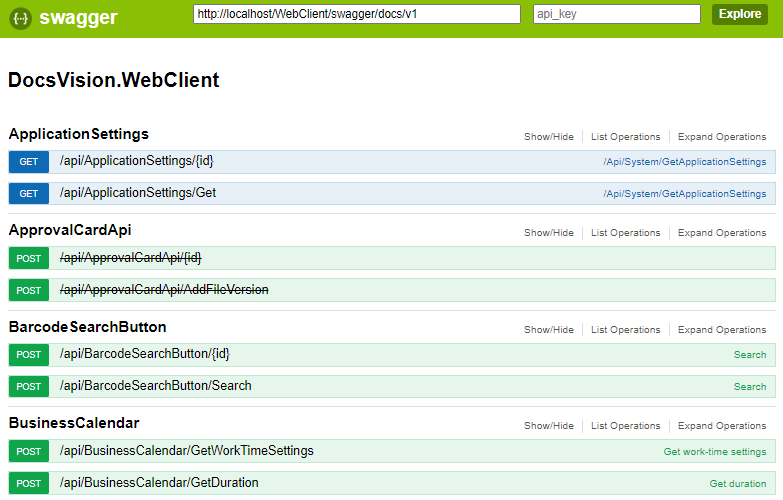The width and height of the screenshot is (783, 500).
Task: Focus the swagger docs URL input field
Action: pos(357,14)
